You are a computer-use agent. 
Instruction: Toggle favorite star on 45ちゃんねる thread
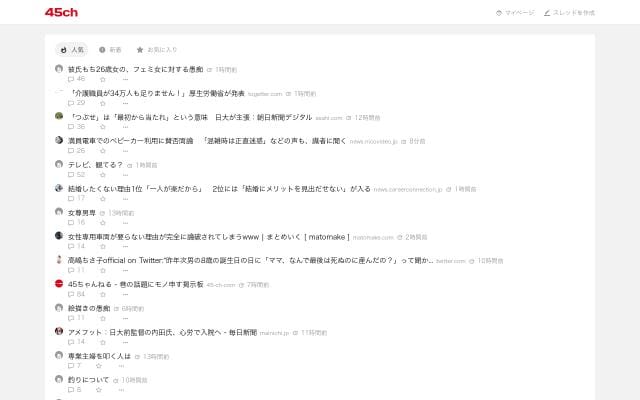click(x=102, y=294)
